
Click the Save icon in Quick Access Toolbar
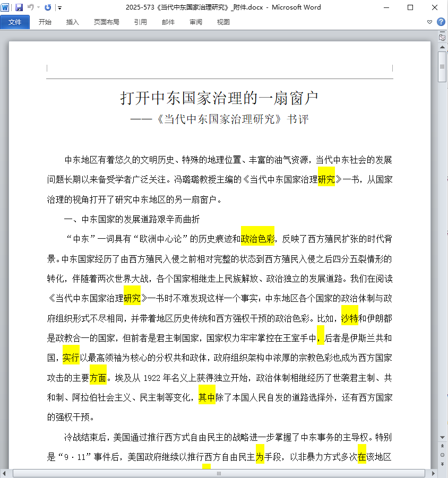[x=19, y=7]
